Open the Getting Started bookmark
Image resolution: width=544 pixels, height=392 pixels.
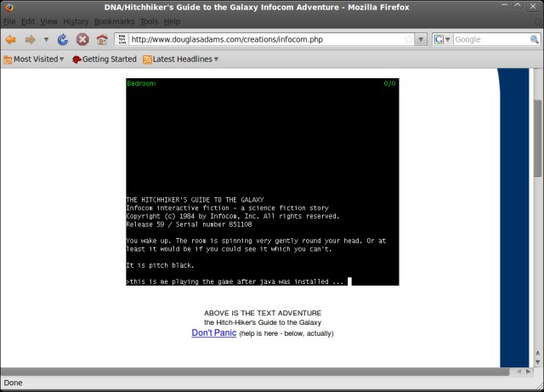click(x=104, y=60)
